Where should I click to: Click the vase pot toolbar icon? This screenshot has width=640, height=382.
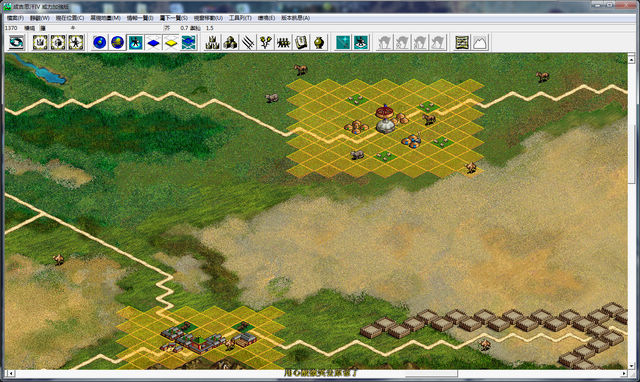319,42
